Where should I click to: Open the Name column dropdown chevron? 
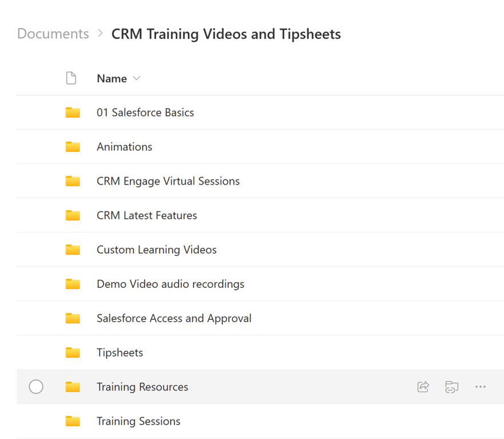tap(137, 78)
